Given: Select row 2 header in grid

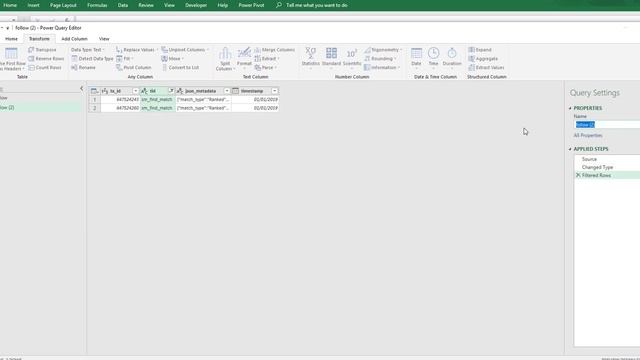Looking at the screenshot, I should click(x=95, y=108).
